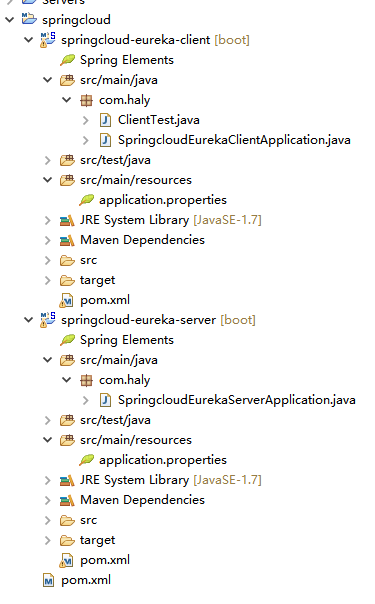This screenshot has height=604, width=375.
Task: Expand ClientTest.java node
Action: 86,120
